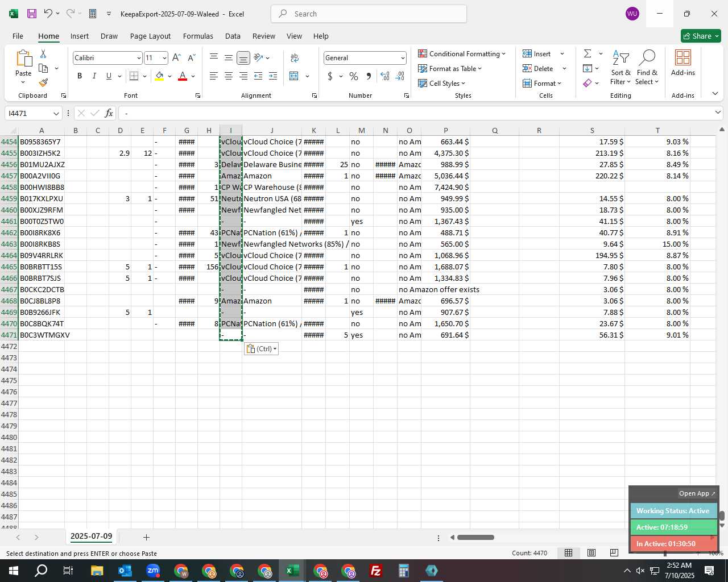Image resolution: width=728 pixels, height=582 pixels.
Task: Toggle Underline formatting
Action: tap(109, 76)
